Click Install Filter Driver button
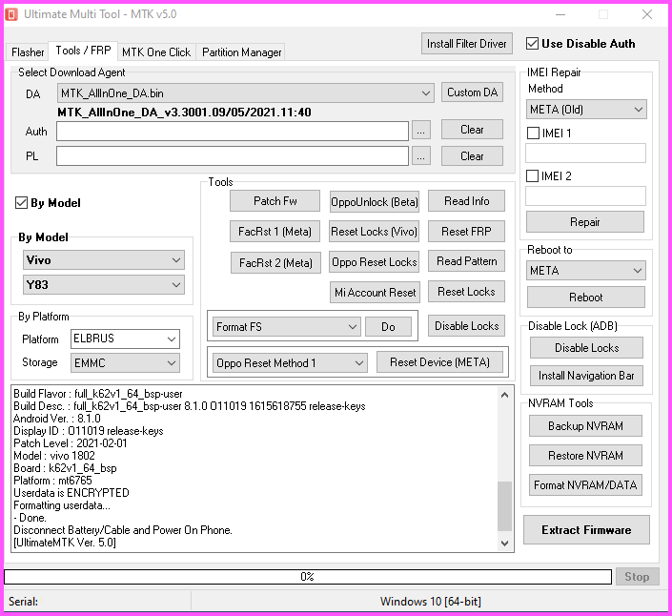Image resolution: width=672 pixels, height=616 pixels. (467, 44)
